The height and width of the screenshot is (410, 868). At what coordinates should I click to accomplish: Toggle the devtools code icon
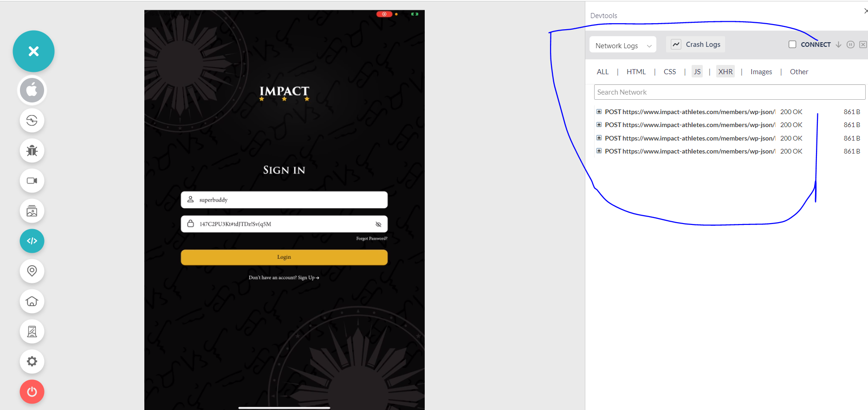tap(32, 241)
